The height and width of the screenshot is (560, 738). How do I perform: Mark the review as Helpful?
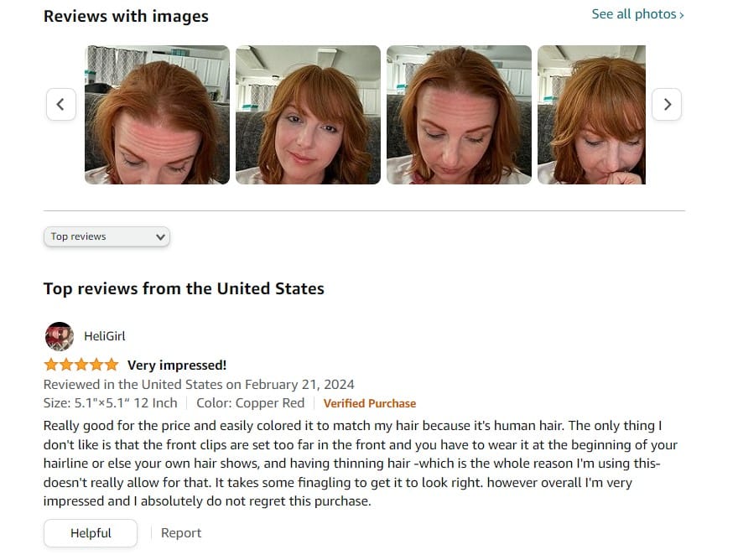(x=91, y=532)
